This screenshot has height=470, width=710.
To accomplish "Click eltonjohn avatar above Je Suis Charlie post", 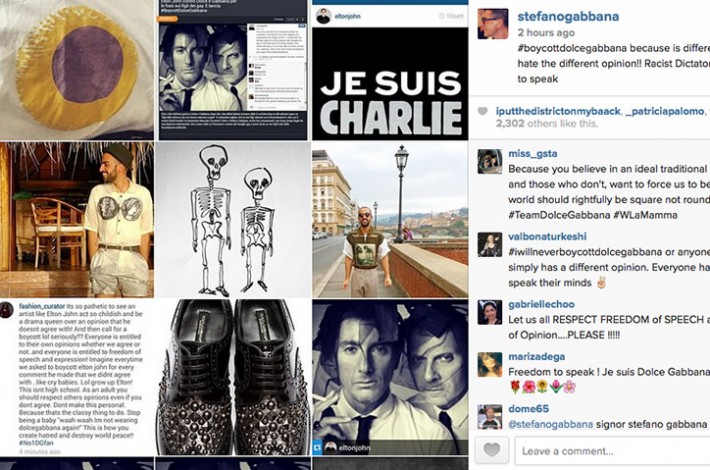I will (x=323, y=16).
